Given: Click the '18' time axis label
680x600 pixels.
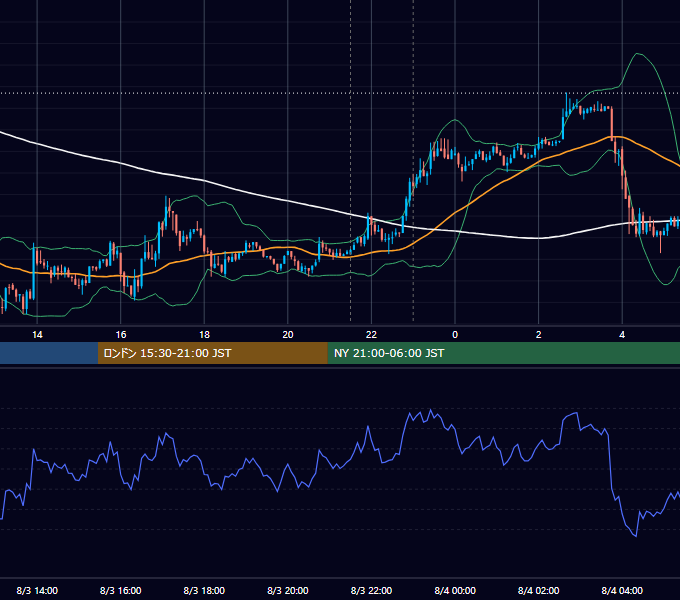Looking at the screenshot, I should coord(204,335).
